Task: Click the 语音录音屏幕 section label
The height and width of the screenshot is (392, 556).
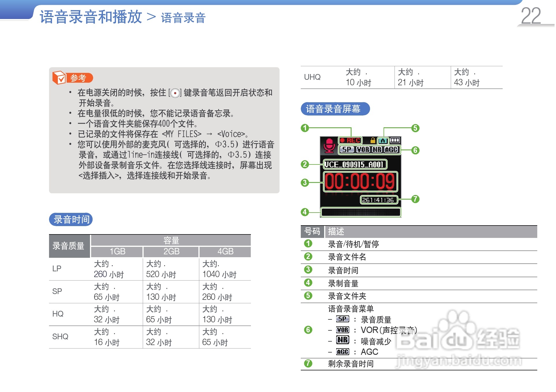Action: pyautogui.click(x=335, y=109)
